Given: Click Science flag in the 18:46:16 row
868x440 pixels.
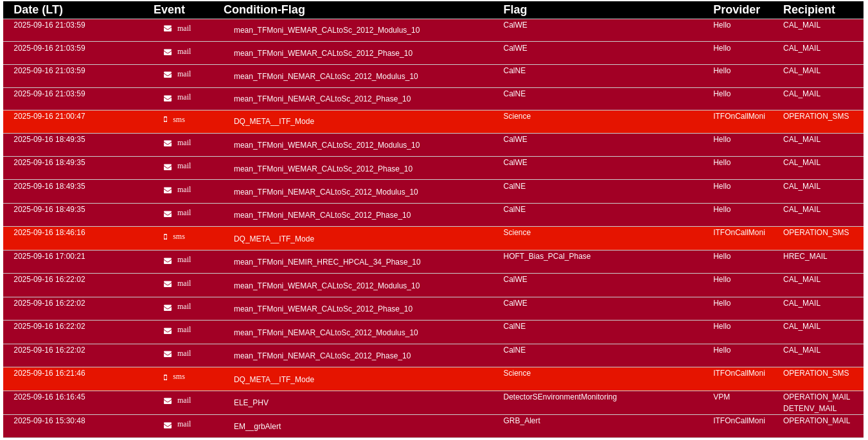Looking at the screenshot, I should click(517, 233).
